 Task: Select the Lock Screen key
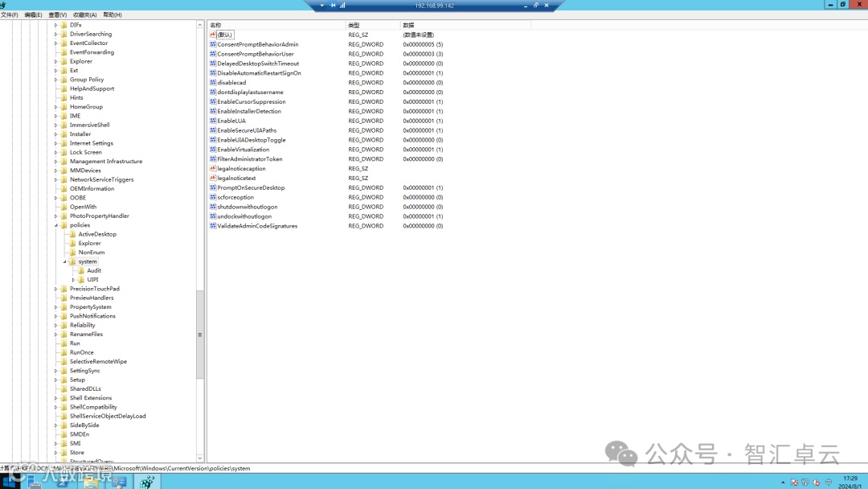pos(86,152)
